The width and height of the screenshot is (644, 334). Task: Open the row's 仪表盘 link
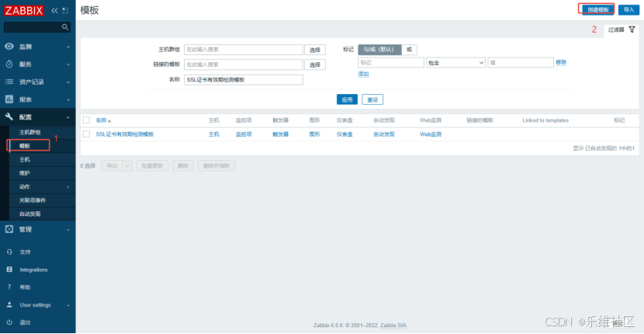[x=345, y=134]
